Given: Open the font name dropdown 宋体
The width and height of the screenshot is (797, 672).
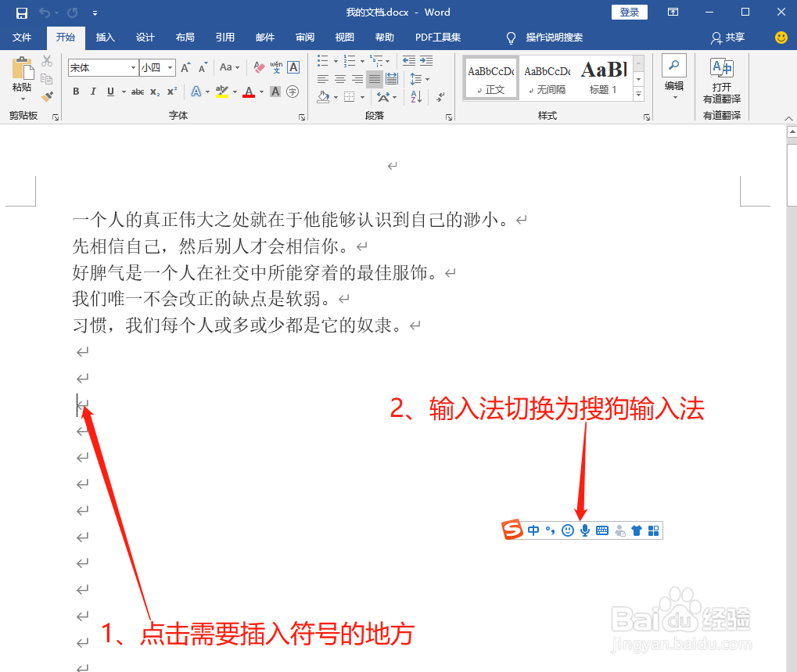Looking at the screenshot, I should pyautogui.click(x=133, y=67).
